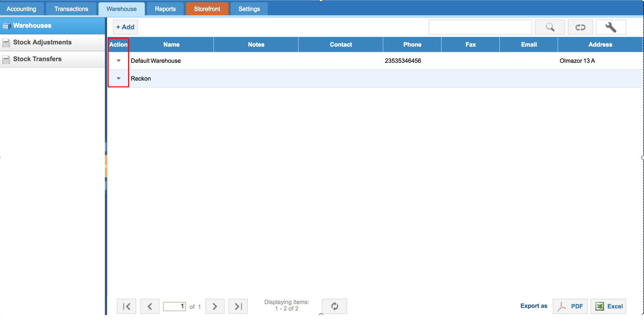
Task: Click the page number input box
Action: point(175,306)
